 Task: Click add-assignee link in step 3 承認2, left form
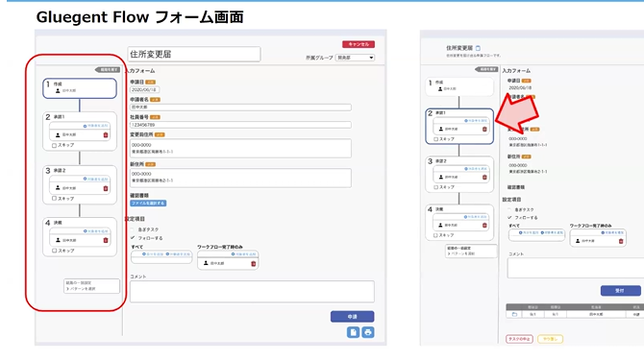click(x=96, y=180)
